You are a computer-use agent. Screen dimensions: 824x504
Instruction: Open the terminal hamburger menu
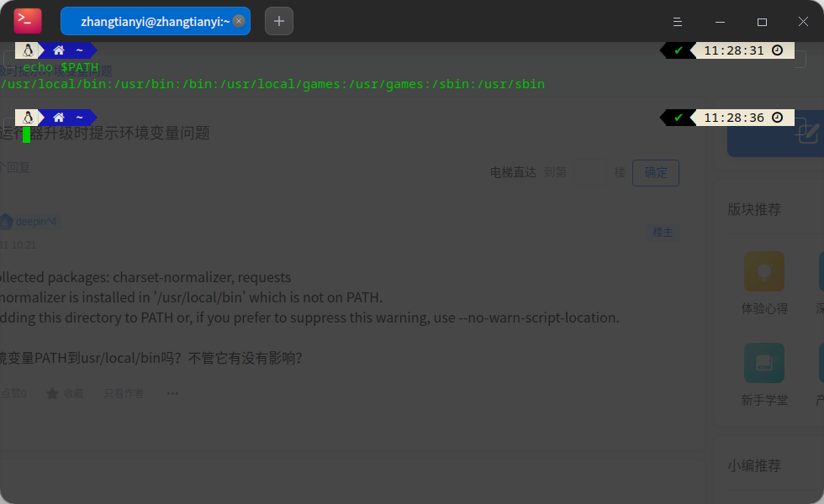pyautogui.click(x=678, y=22)
